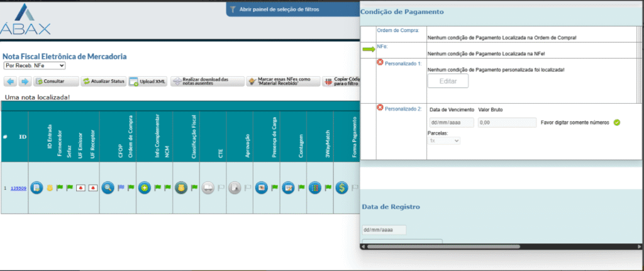Click the green check confirm icon
Image resolution: width=644 pixels, height=271 pixels.
coord(617,122)
